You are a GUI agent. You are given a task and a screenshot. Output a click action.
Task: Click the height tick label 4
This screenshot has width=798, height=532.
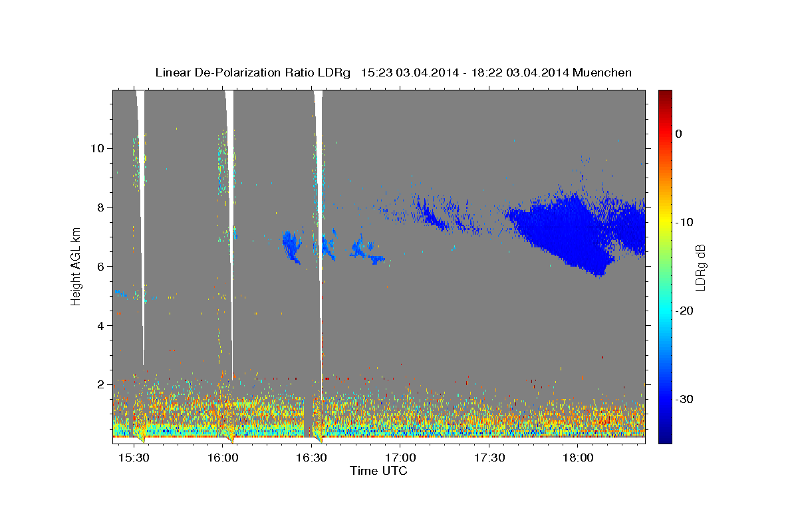click(x=100, y=325)
